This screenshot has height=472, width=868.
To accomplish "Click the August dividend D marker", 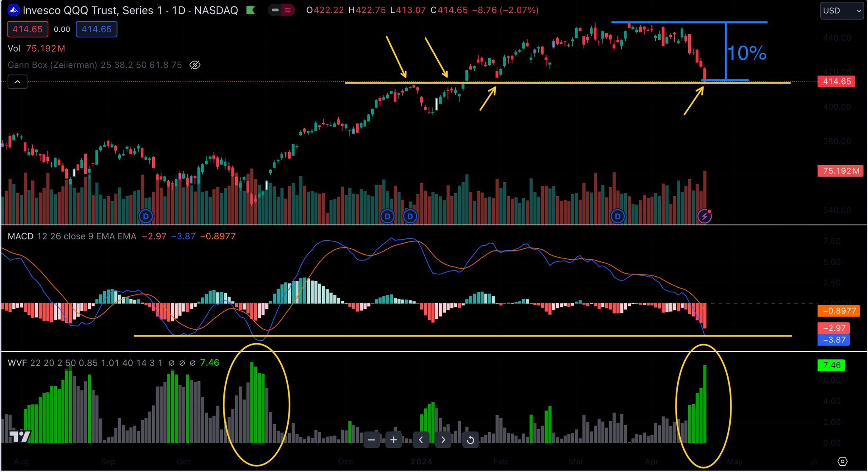I will (146, 217).
